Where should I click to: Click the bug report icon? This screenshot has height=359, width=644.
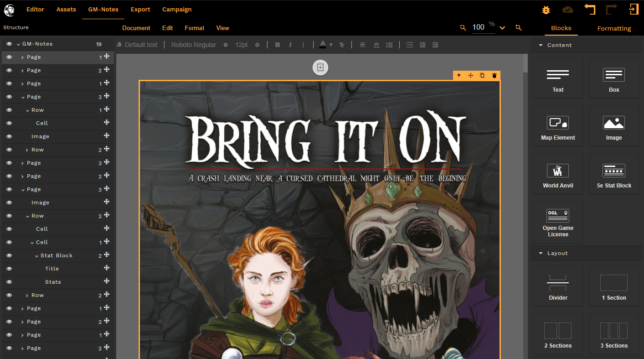click(546, 10)
